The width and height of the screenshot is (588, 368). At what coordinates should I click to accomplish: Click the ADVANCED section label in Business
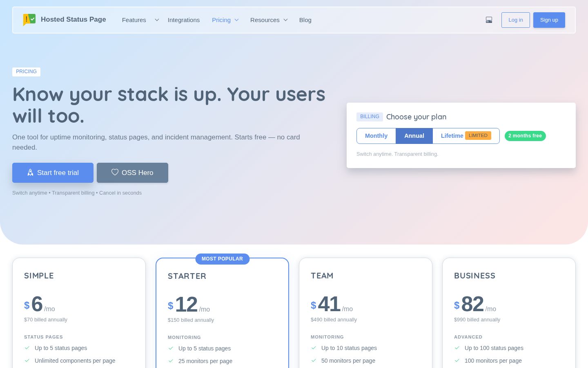click(468, 337)
